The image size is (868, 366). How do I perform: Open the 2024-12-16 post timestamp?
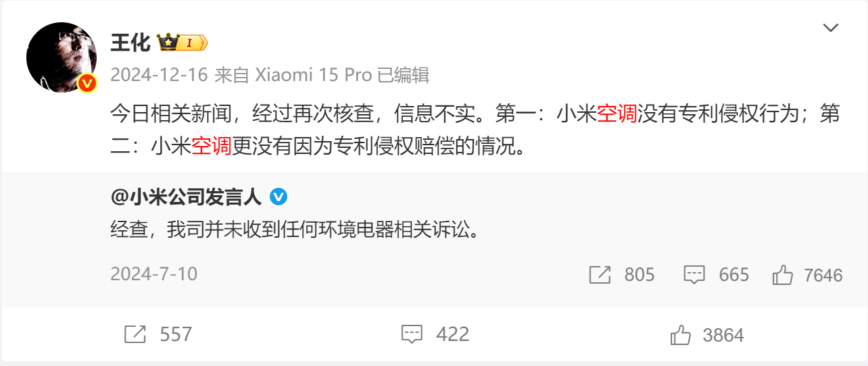[x=159, y=75]
